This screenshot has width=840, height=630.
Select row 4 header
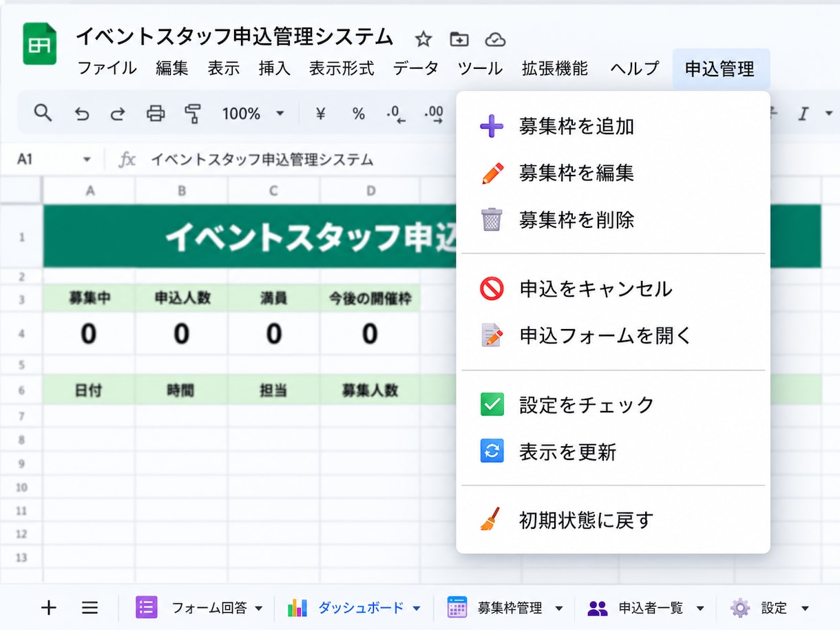[x=21, y=334]
